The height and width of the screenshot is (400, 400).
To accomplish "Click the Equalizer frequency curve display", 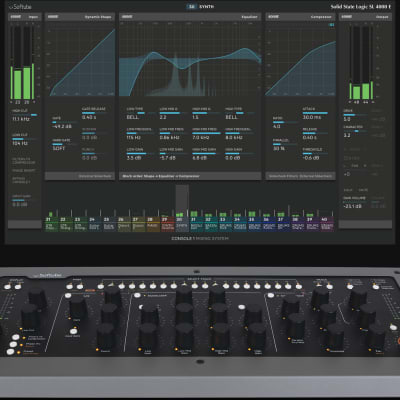I will (x=190, y=59).
